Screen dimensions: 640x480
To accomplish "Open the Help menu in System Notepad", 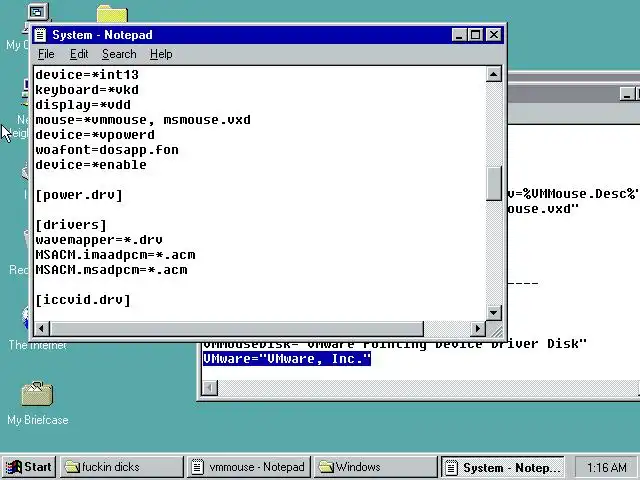I will coord(161,54).
